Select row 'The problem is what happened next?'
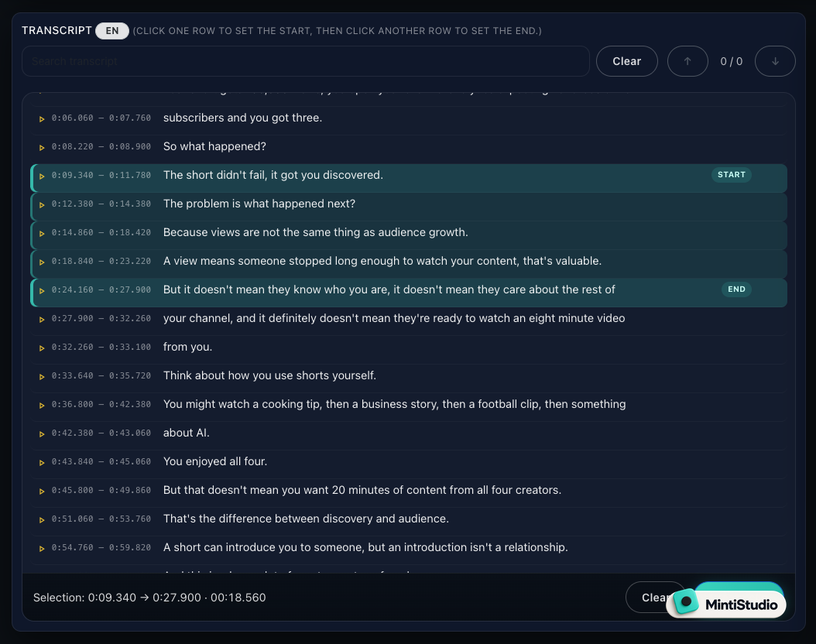Image resolution: width=816 pixels, height=644 pixels. [x=409, y=207]
